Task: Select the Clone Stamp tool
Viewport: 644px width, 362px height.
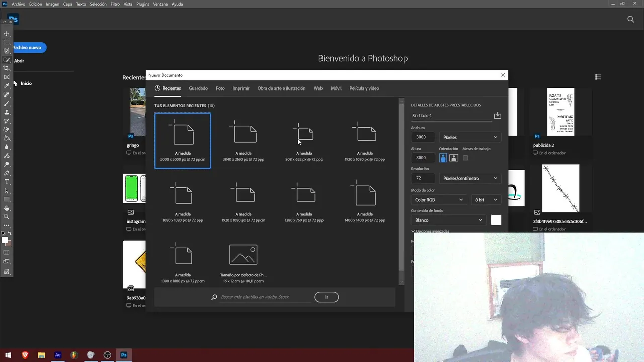Action: pos(7,112)
